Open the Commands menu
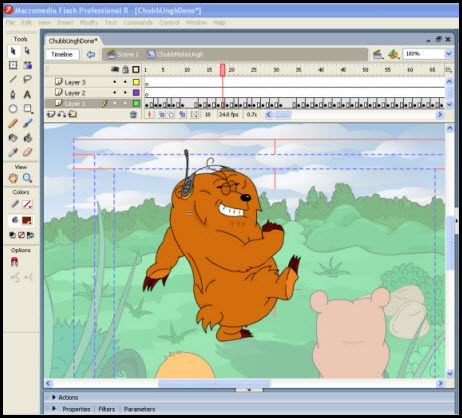The width and height of the screenshot is (462, 418). 138,23
